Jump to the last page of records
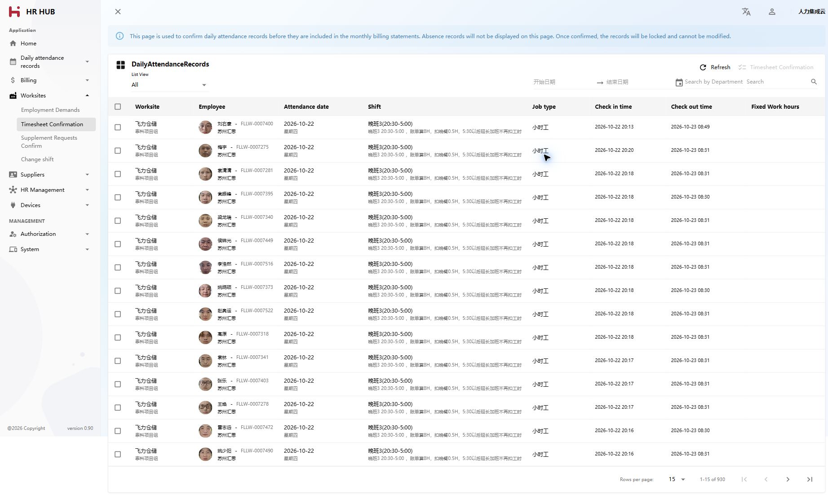Screen dimensions: 828x504 coord(810,479)
